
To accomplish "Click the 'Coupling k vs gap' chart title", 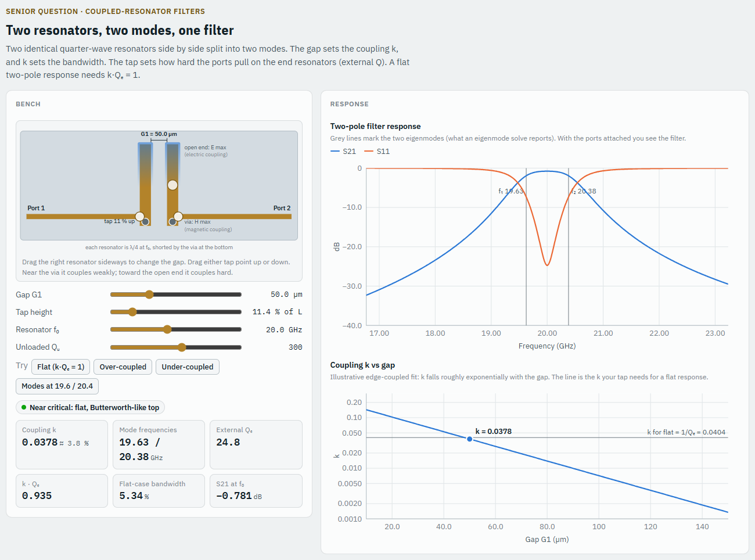I will pos(362,365).
